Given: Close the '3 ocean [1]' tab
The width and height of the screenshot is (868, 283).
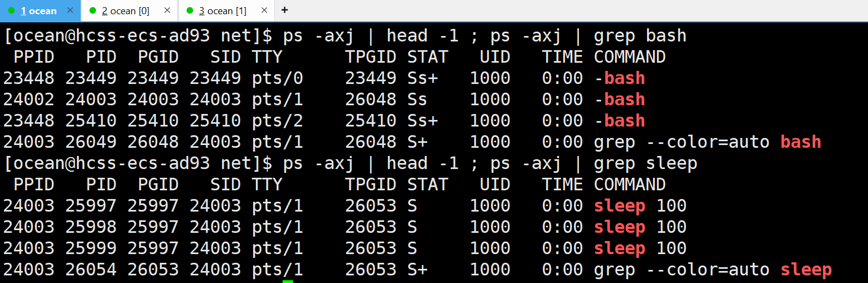Looking at the screenshot, I should [264, 10].
